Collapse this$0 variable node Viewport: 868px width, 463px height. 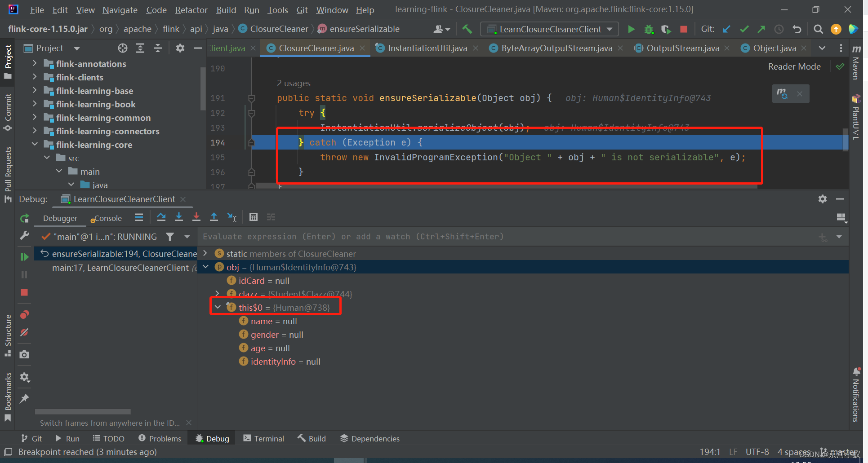pyautogui.click(x=218, y=307)
